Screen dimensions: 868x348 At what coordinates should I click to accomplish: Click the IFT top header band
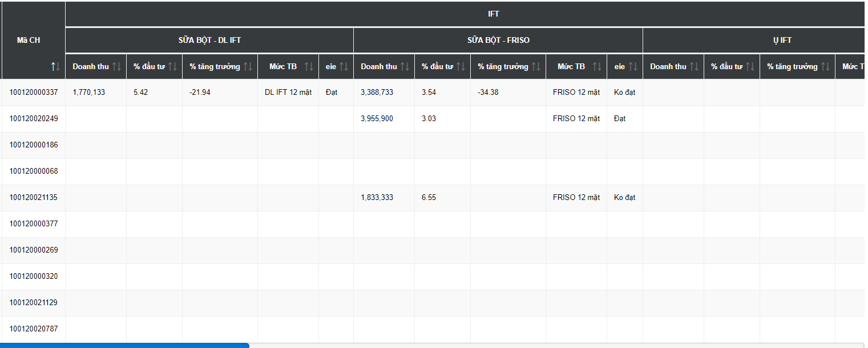pyautogui.click(x=494, y=14)
